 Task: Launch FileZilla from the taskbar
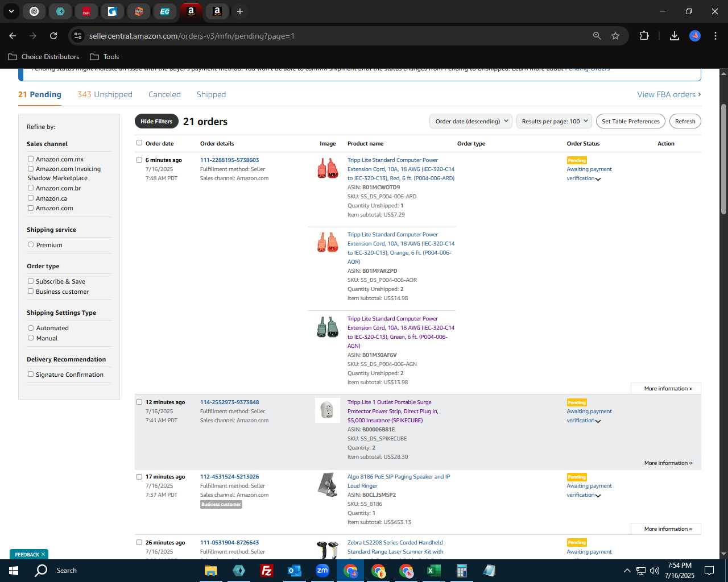point(266,571)
